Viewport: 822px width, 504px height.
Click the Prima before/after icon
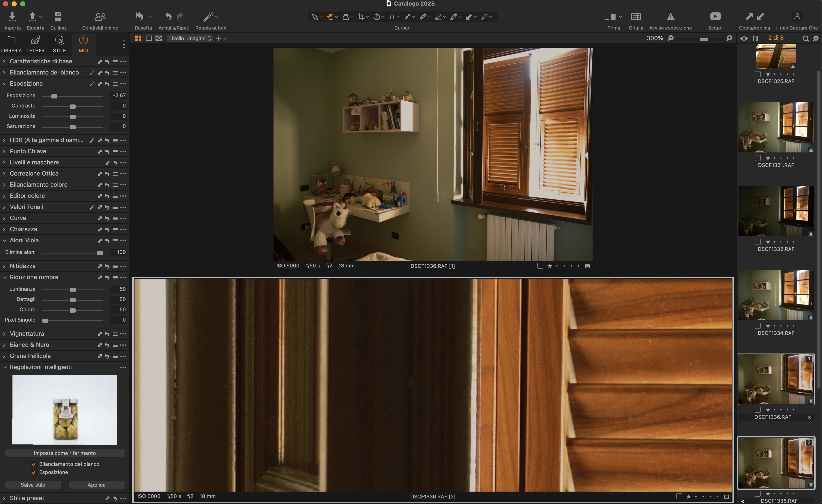[x=610, y=16]
